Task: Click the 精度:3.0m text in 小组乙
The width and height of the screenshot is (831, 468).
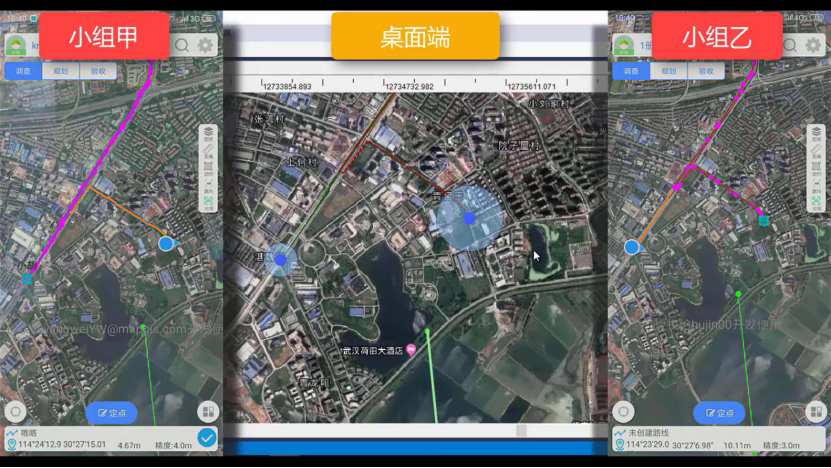Action: 781,446
